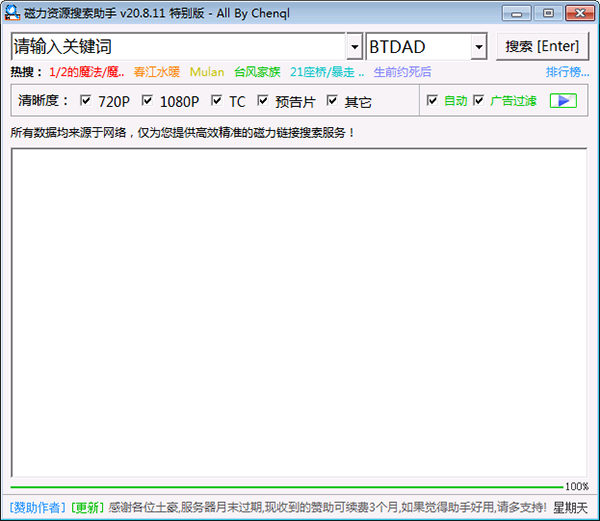The height and width of the screenshot is (521, 600).
Task: Toggle the 720P checkbox
Action: (x=85, y=101)
